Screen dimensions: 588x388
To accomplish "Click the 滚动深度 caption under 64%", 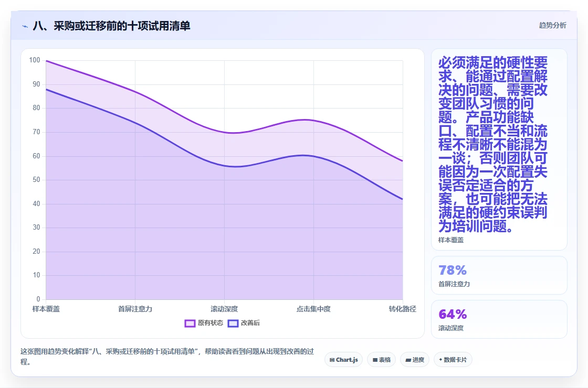I will pos(451,328).
